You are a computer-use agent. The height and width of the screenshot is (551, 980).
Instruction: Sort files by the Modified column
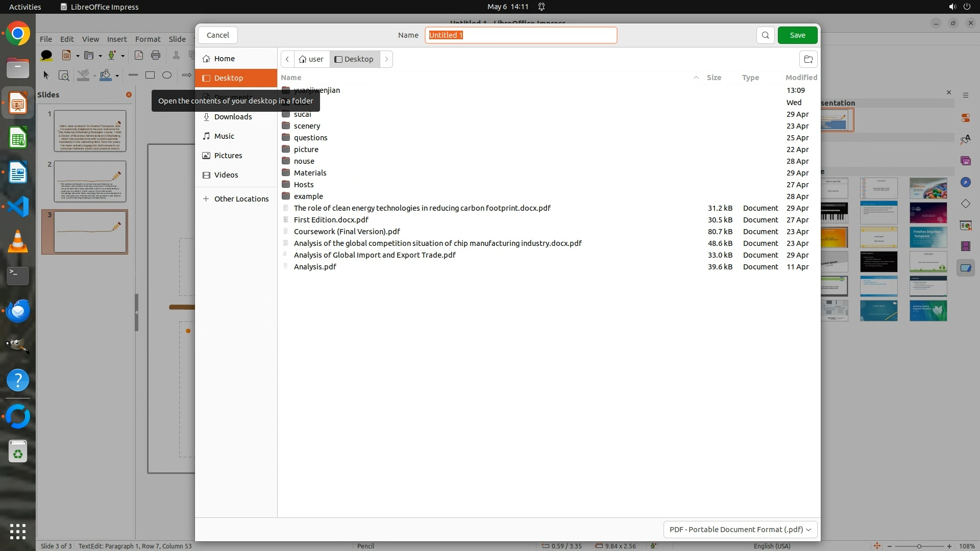coord(801,78)
